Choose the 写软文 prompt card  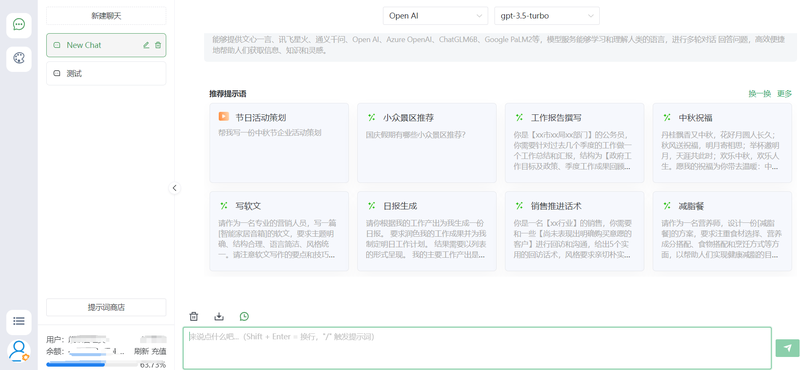click(279, 231)
